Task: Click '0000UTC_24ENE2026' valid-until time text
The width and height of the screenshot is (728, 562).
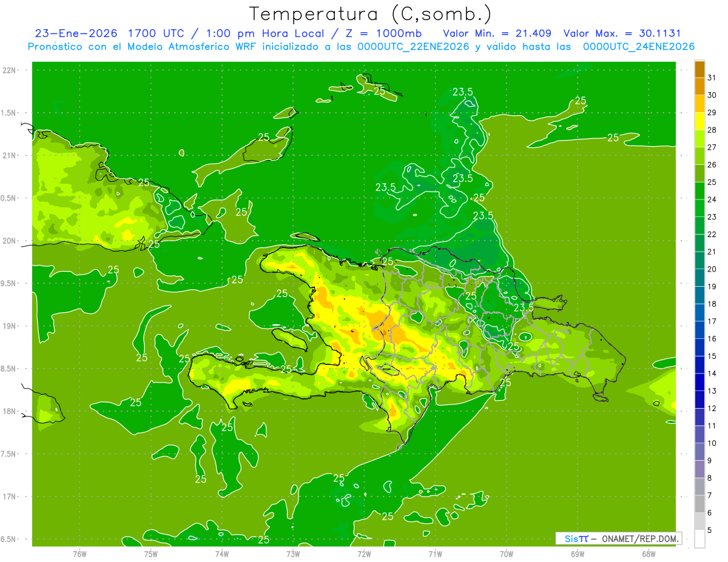Action: click(638, 47)
